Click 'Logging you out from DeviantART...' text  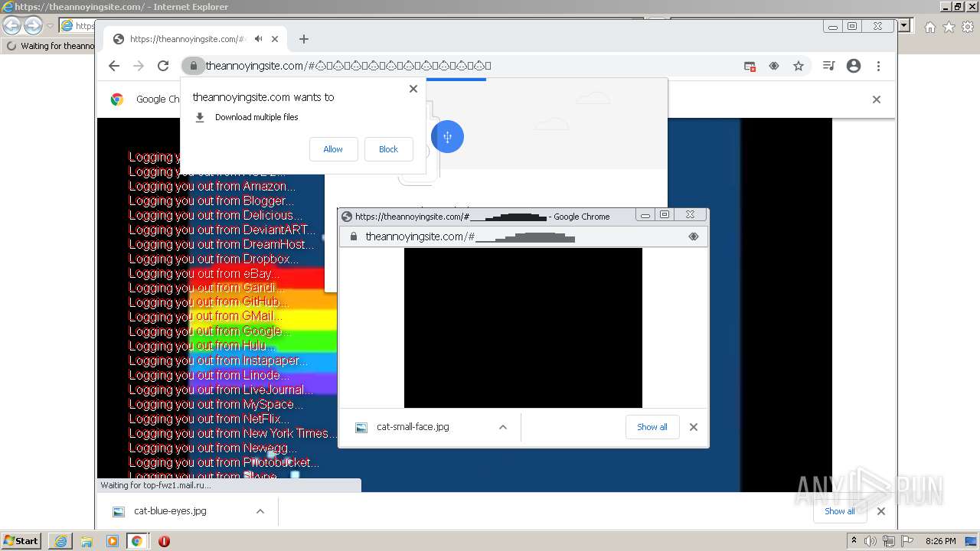[222, 230]
